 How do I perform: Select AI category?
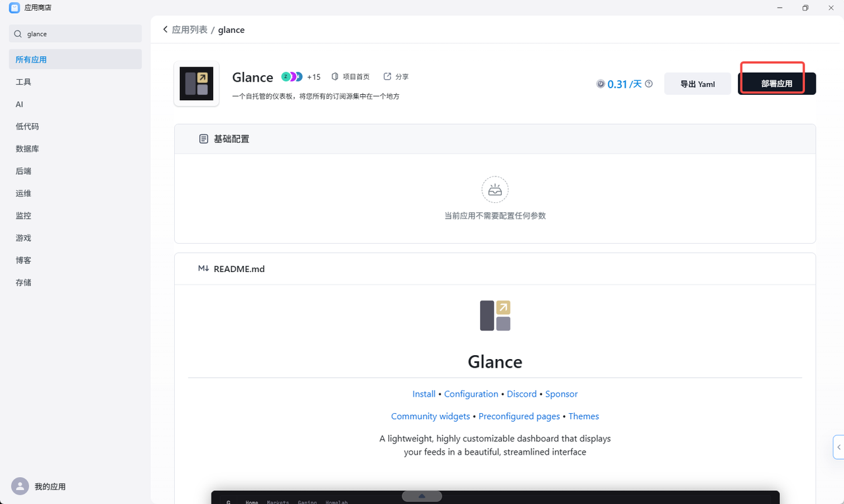(75, 104)
